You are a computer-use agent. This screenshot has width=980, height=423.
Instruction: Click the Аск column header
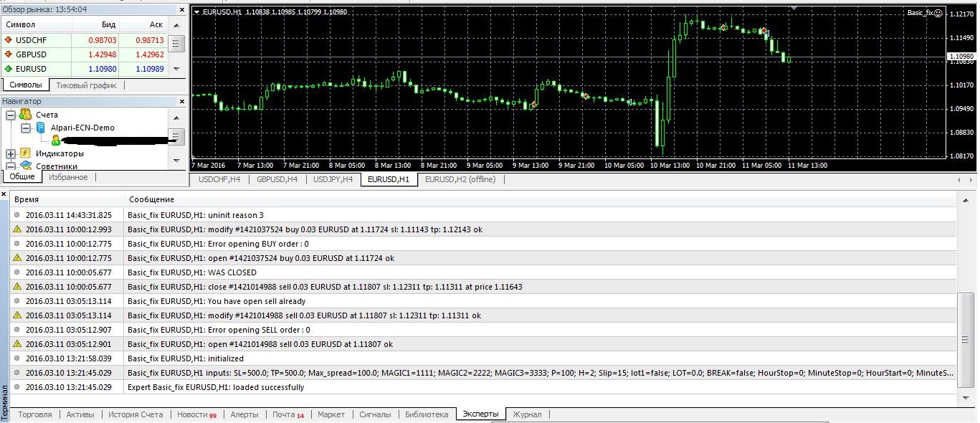pyautogui.click(x=143, y=24)
